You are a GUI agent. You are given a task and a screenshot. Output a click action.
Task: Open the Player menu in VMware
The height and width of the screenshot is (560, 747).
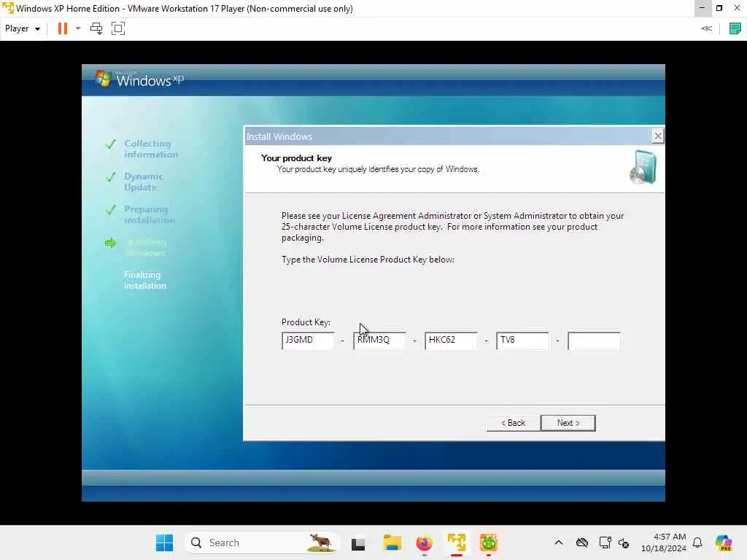click(23, 28)
